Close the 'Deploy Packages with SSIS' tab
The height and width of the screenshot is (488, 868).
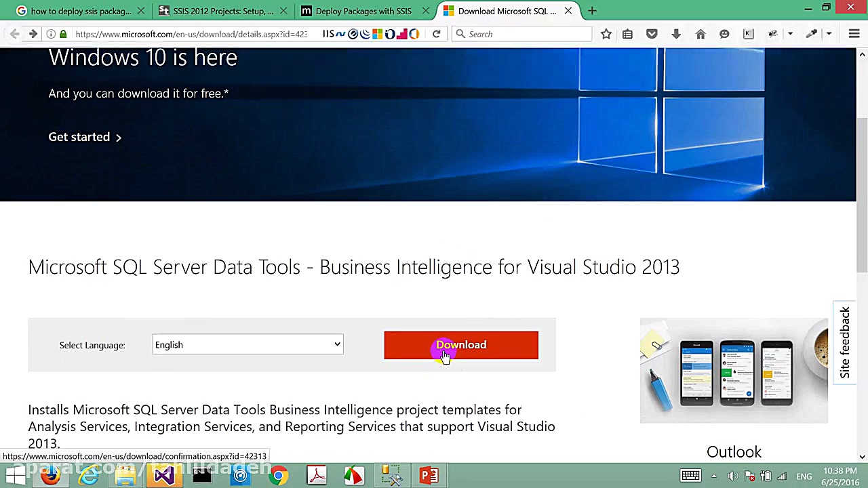(425, 11)
